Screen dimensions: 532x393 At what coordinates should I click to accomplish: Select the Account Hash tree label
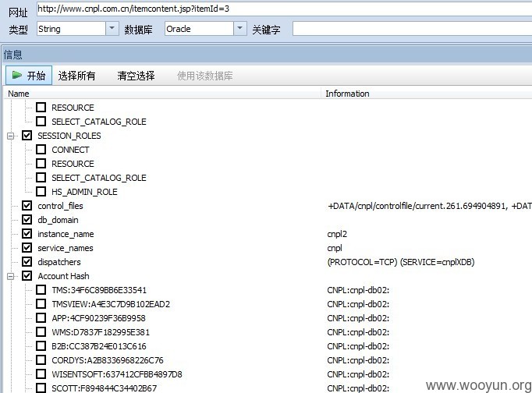[63, 276]
